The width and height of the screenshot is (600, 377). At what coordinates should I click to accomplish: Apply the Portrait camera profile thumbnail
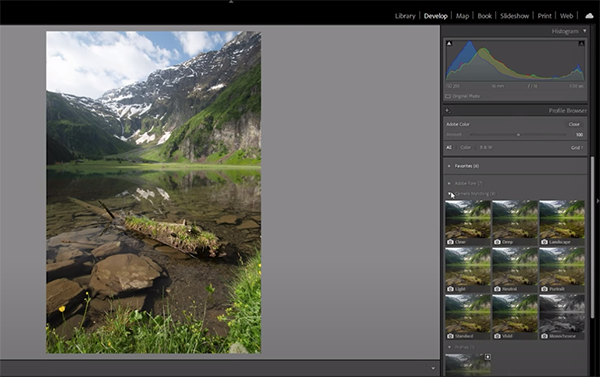pos(562,270)
